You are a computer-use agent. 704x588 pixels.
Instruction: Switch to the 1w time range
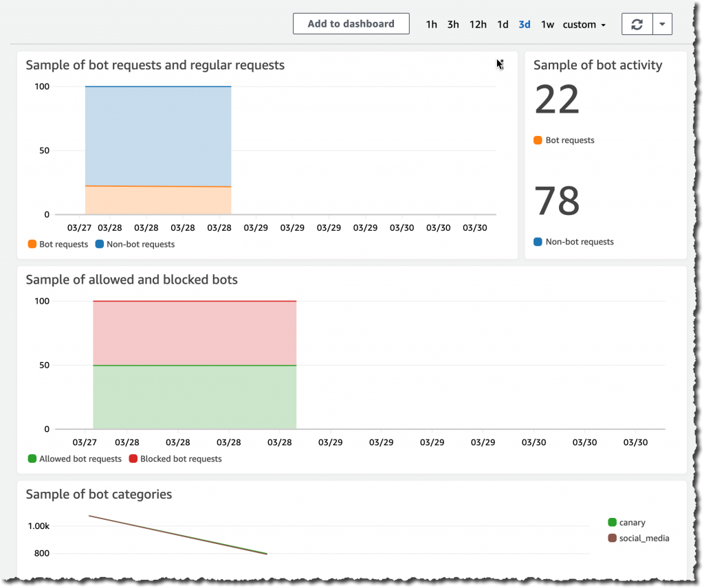(547, 23)
